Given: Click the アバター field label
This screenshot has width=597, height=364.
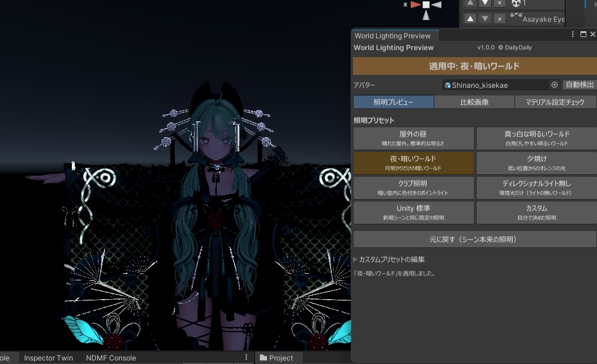Looking at the screenshot, I should 364,85.
